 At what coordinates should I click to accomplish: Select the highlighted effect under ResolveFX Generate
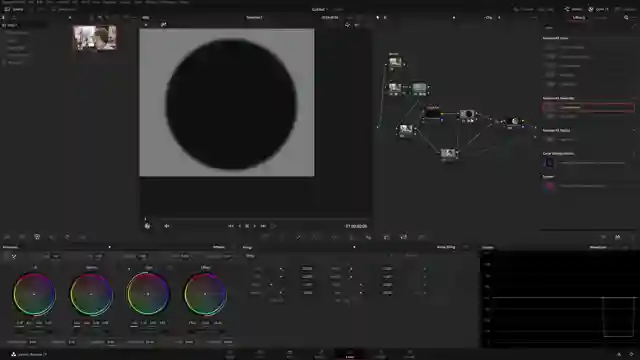click(588, 107)
